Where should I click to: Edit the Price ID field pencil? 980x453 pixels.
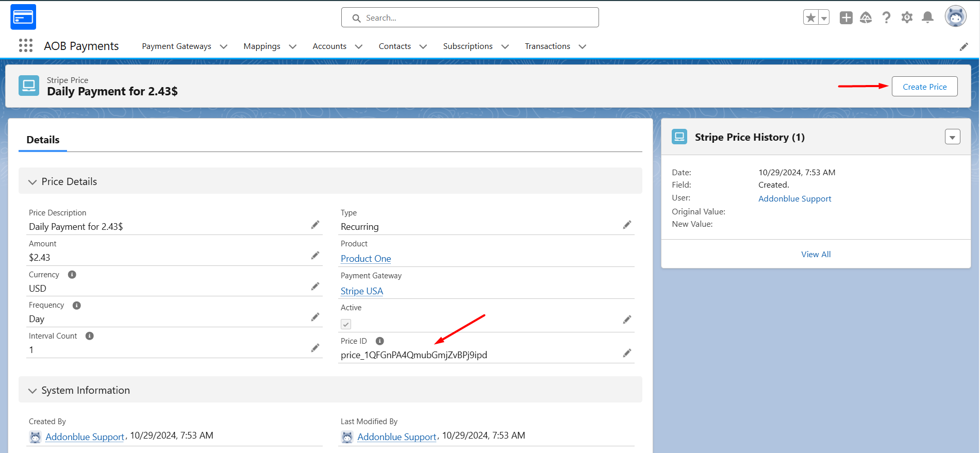(x=627, y=353)
